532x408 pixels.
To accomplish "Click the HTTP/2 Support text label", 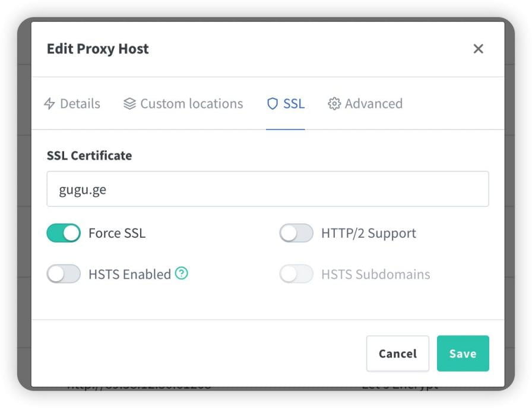I will [x=368, y=233].
